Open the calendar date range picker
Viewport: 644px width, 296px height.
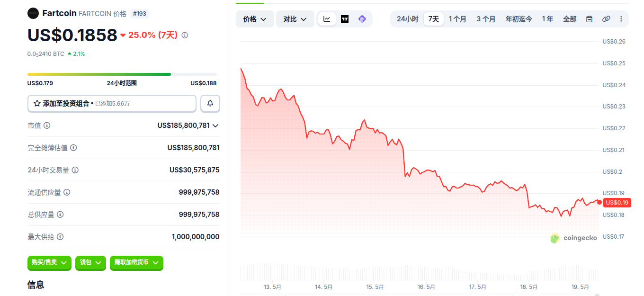(x=590, y=19)
